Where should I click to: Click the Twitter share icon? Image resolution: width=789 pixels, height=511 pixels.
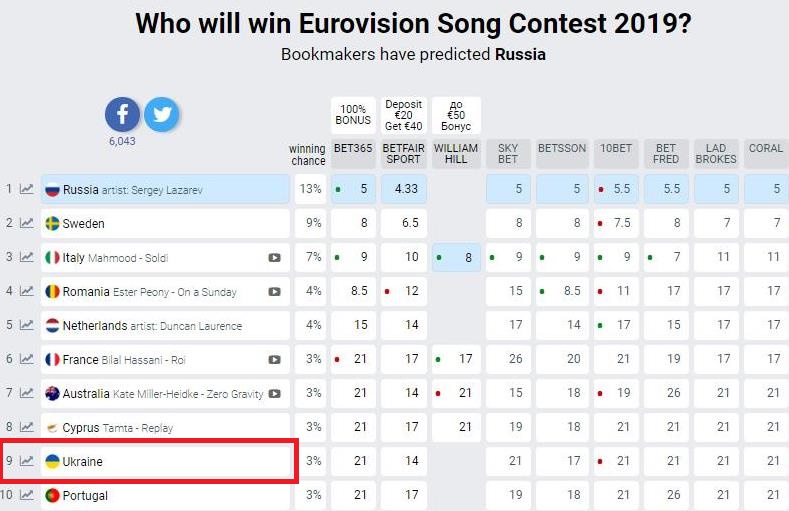click(x=162, y=115)
